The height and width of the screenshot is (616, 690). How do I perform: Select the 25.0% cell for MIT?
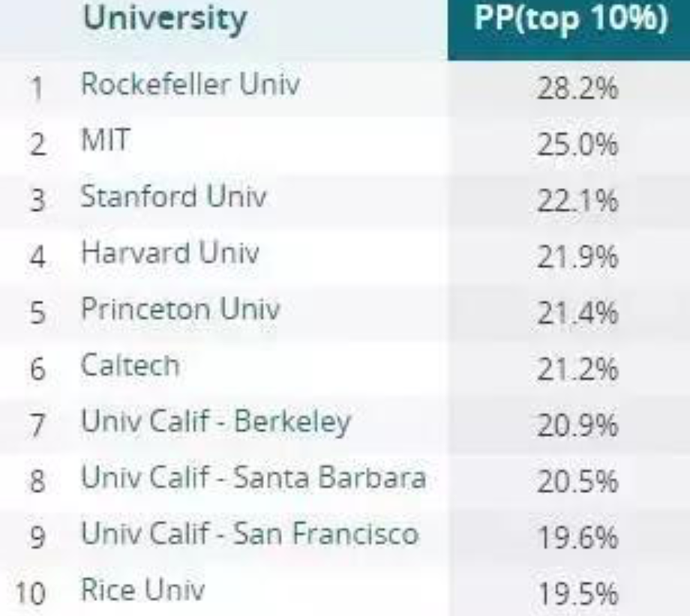577,145
